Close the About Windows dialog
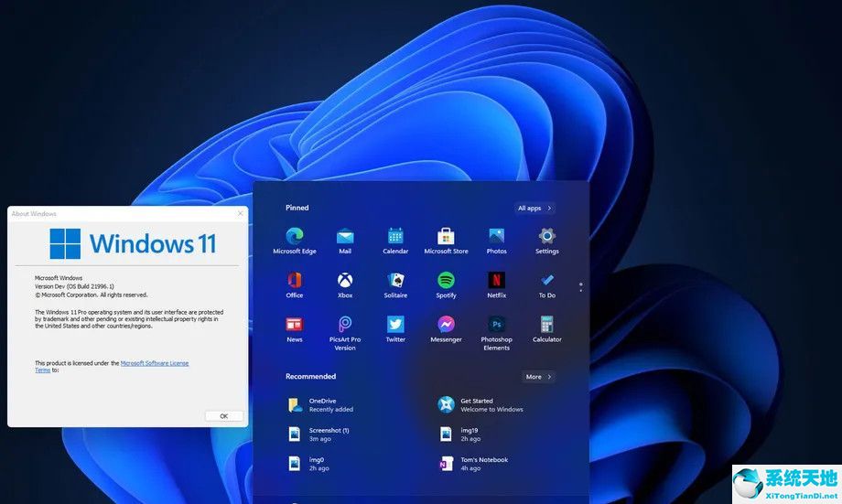Viewport: 842px width, 504px height. click(240, 214)
